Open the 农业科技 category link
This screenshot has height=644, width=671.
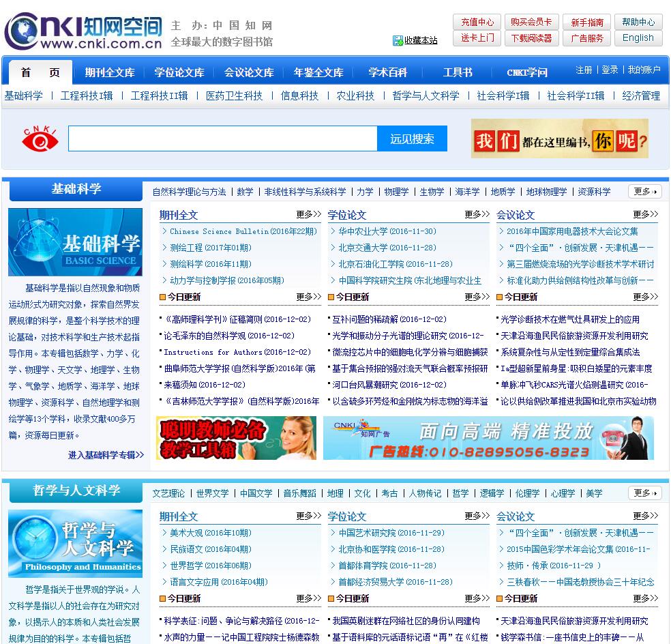click(355, 96)
